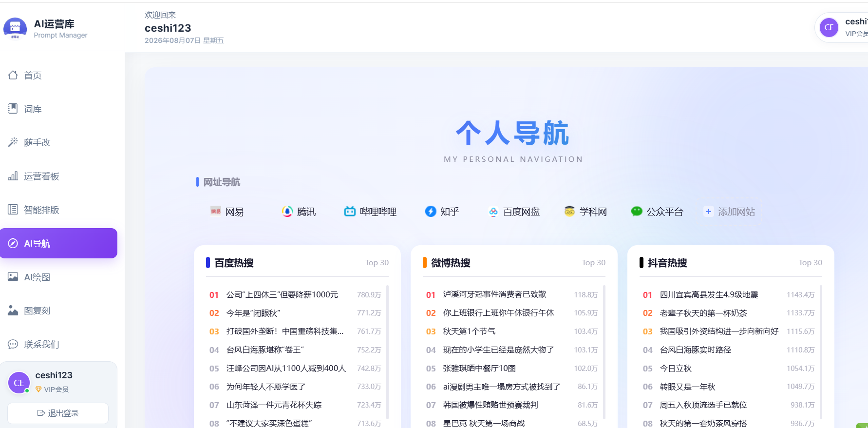Click Top 30 label in 抖音热搜 card

(811, 263)
